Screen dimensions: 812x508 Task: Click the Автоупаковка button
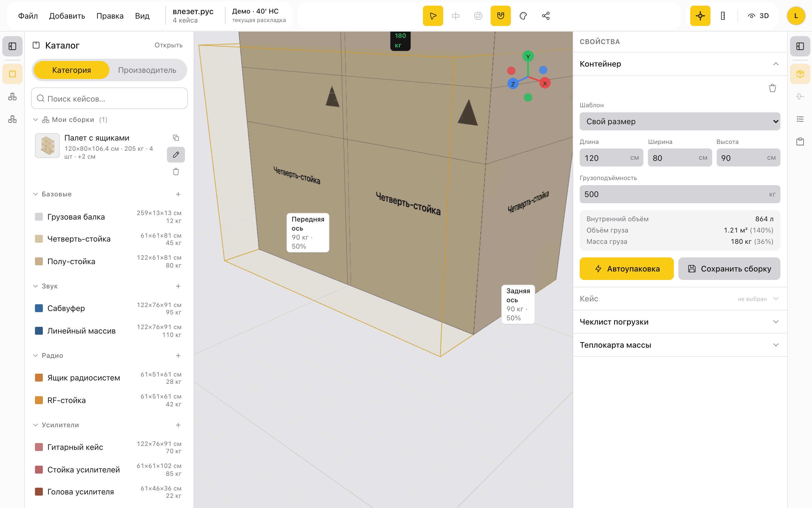[626, 268]
